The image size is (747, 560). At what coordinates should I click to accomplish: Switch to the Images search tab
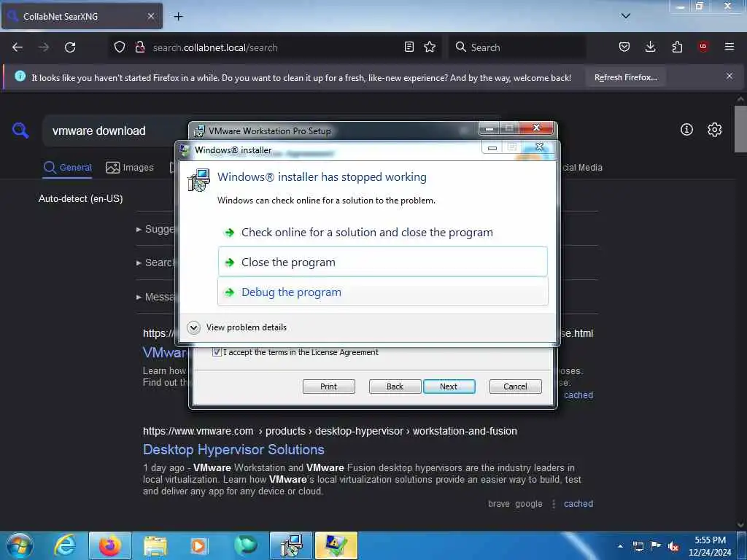(130, 168)
